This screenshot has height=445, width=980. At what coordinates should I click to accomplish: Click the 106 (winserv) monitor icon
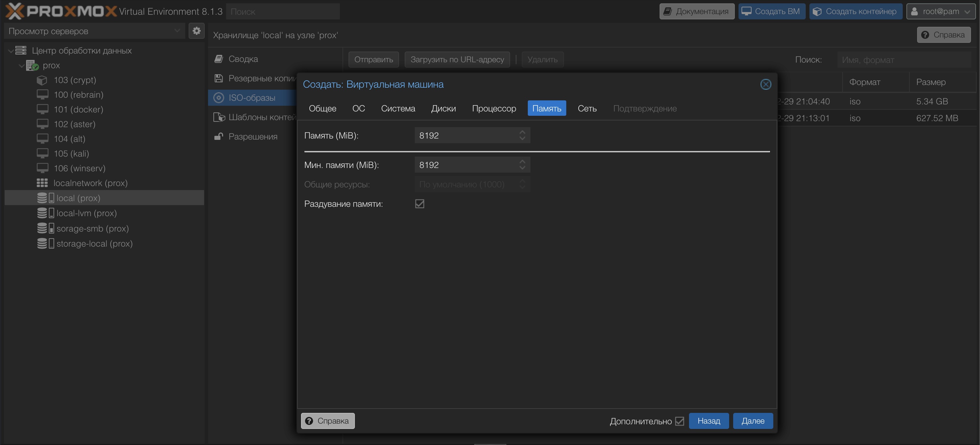[x=42, y=168]
